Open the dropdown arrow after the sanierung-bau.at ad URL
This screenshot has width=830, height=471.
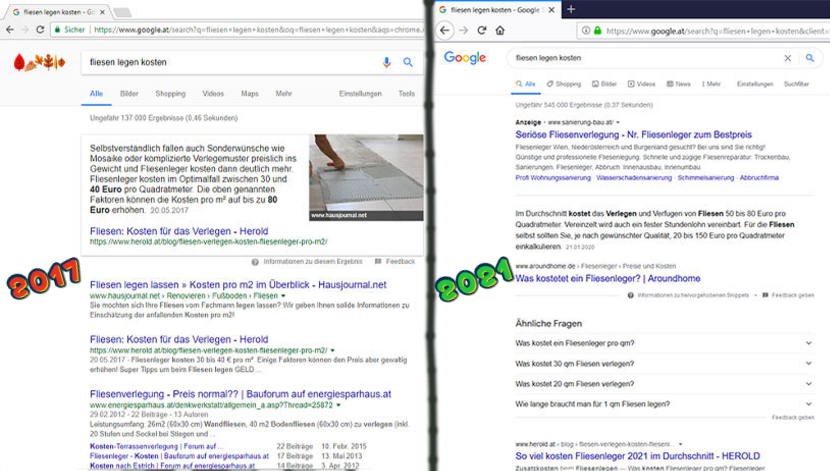(618, 122)
